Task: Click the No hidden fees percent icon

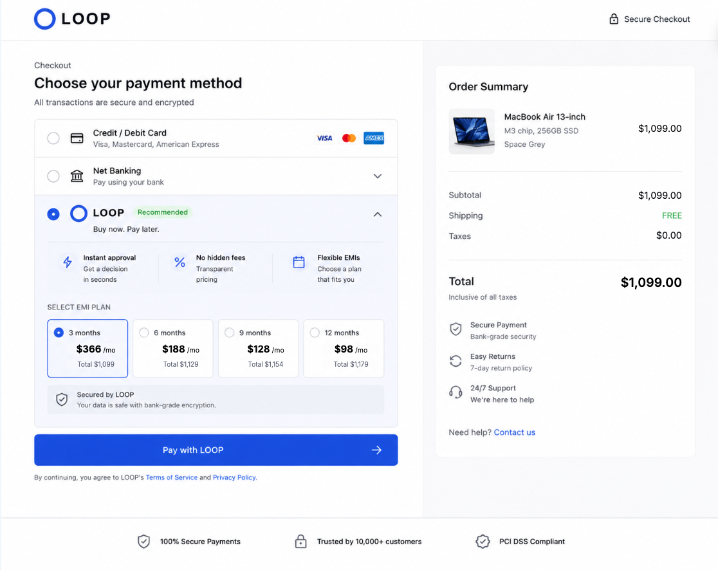Action: pyautogui.click(x=180, y=262)
